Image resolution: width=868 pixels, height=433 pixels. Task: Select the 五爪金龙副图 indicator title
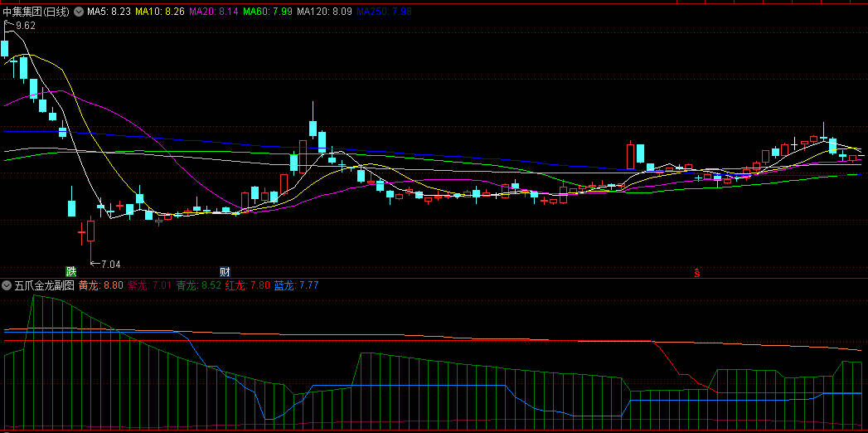point(44,285)
